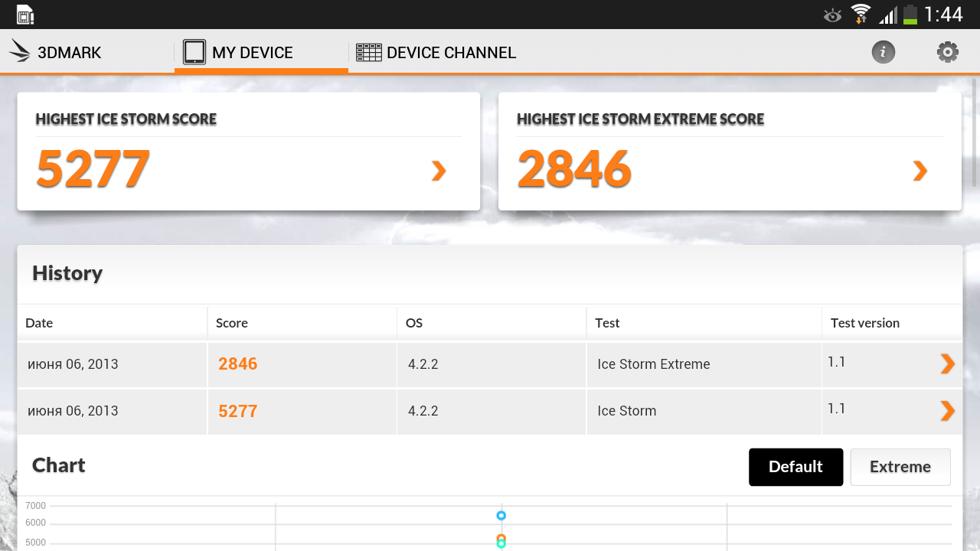Expand the Ice Storm Extreme history row arrow
980x551 pixels.
[x=947, y=364]
